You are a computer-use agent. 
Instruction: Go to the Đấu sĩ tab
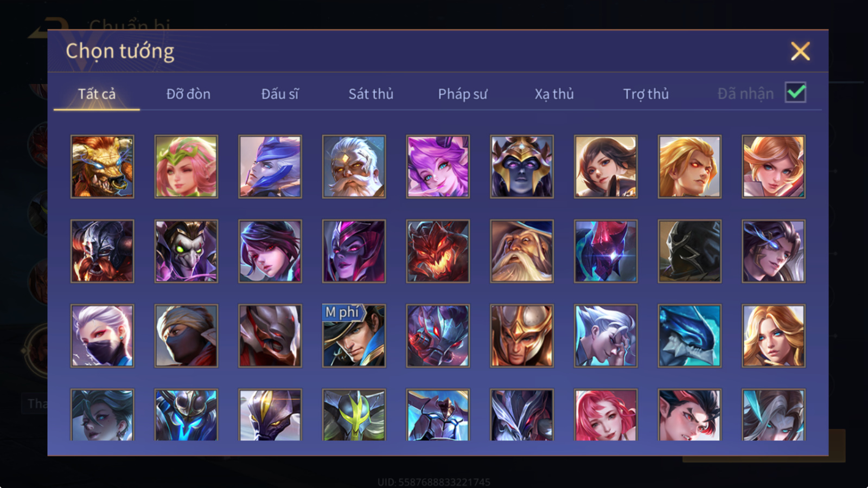[279, 94]
